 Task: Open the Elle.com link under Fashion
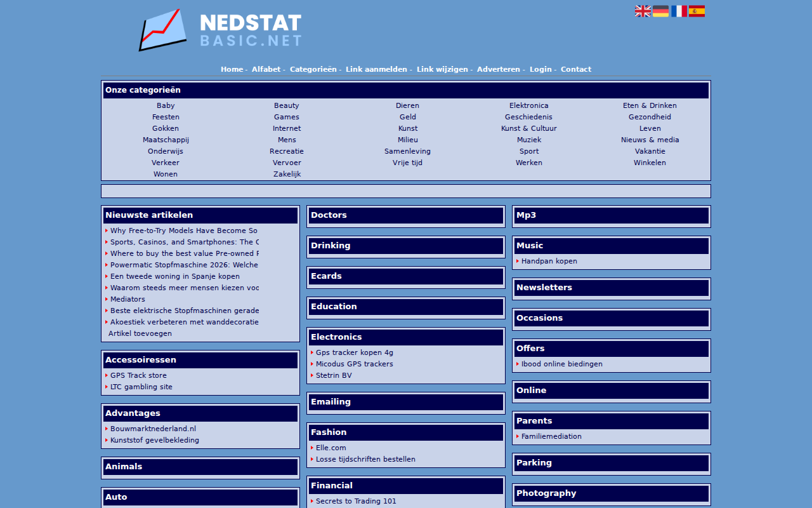pos(331,448)
